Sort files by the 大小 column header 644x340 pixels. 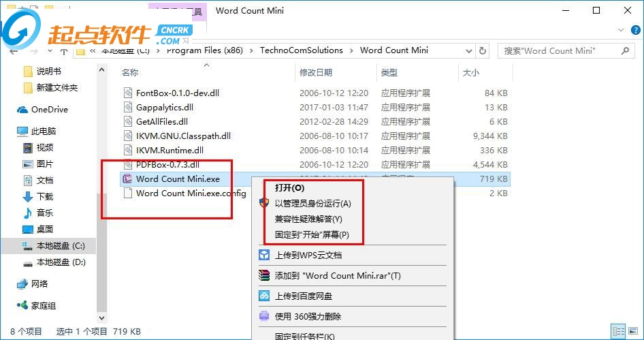tap(470, 73)
